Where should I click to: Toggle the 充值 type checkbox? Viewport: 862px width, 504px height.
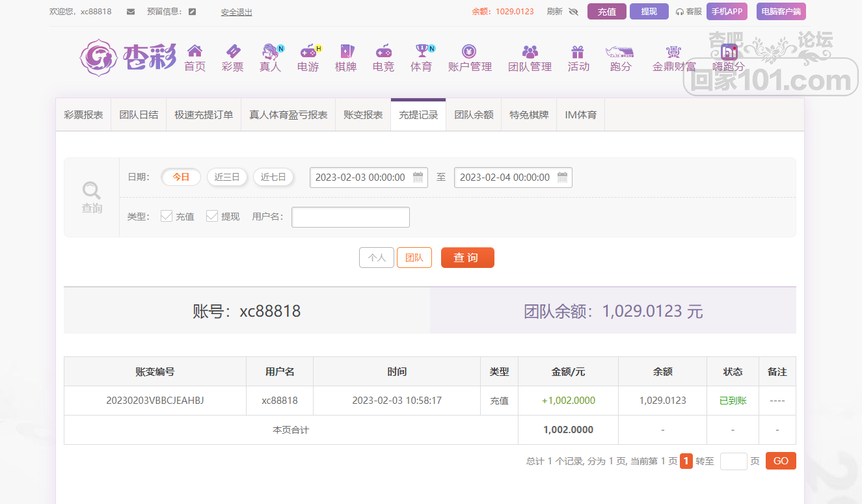tap(167, 217)
